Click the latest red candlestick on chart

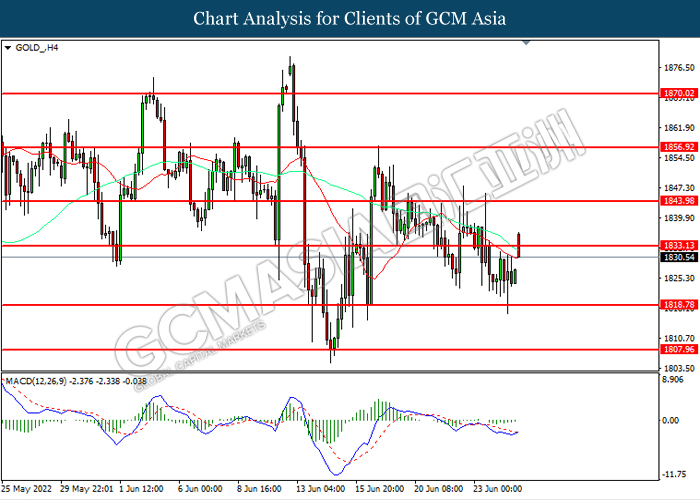(x=519, y=245)
